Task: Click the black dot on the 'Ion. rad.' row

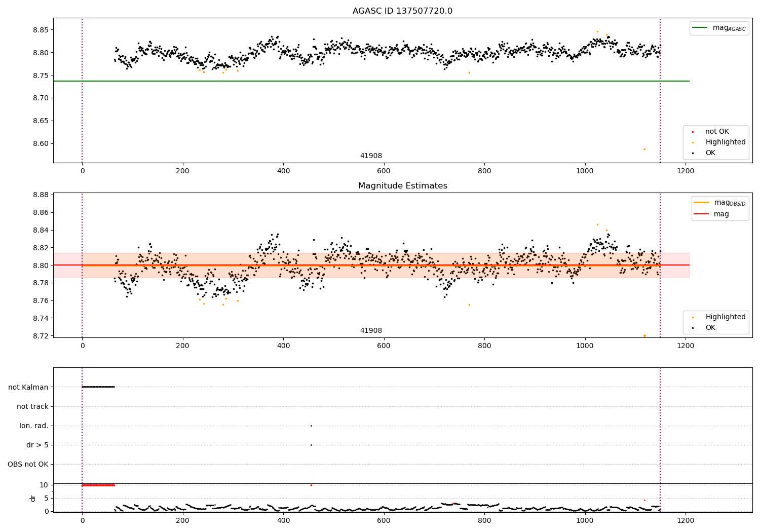Action: pos(311,426)
